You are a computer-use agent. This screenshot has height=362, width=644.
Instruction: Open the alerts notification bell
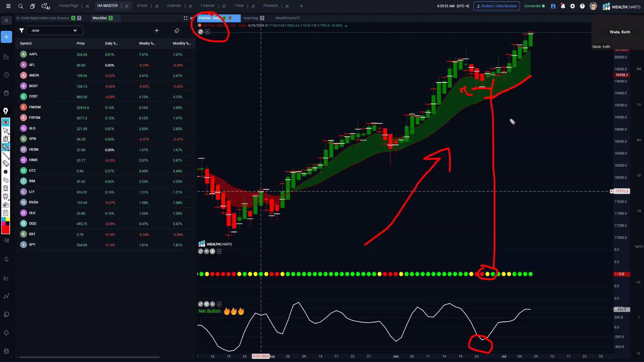[x=563, y=6]
